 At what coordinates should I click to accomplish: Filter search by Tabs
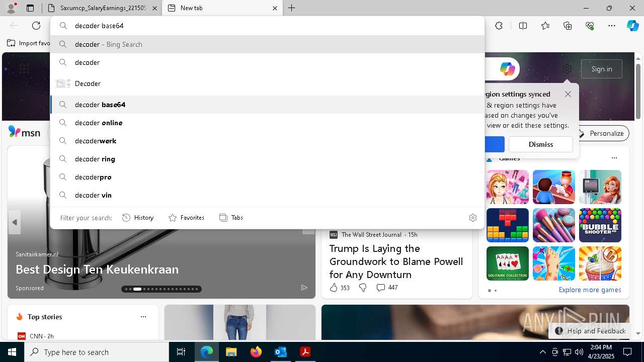[x=231, y=218]
